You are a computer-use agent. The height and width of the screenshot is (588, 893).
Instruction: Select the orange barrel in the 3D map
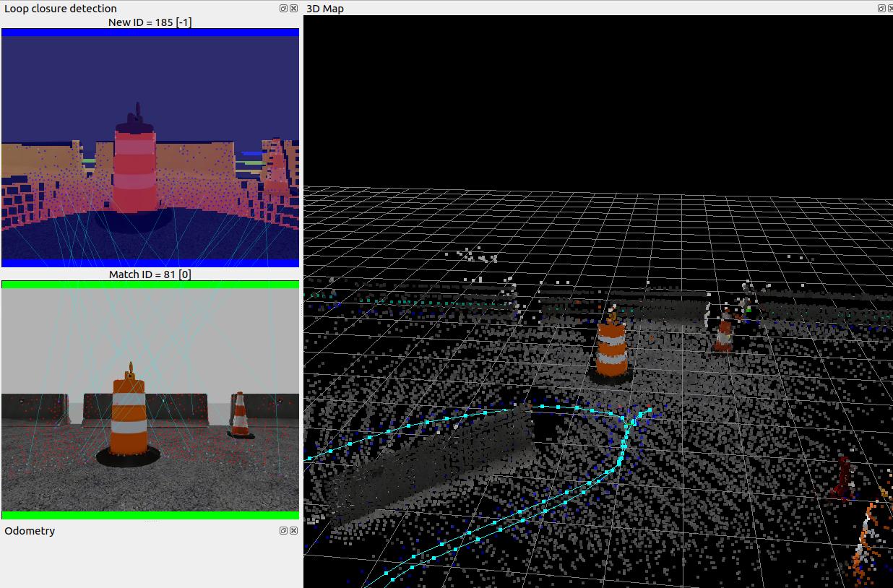pos(612,350)
